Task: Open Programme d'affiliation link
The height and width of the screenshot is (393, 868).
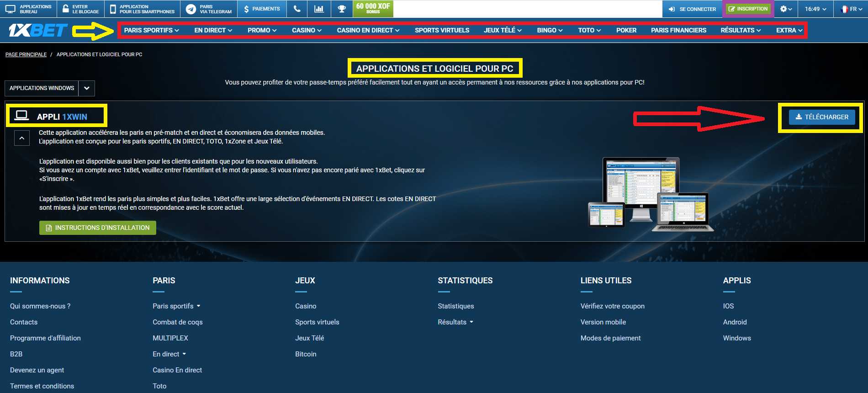Action: (x=45, y=338)
